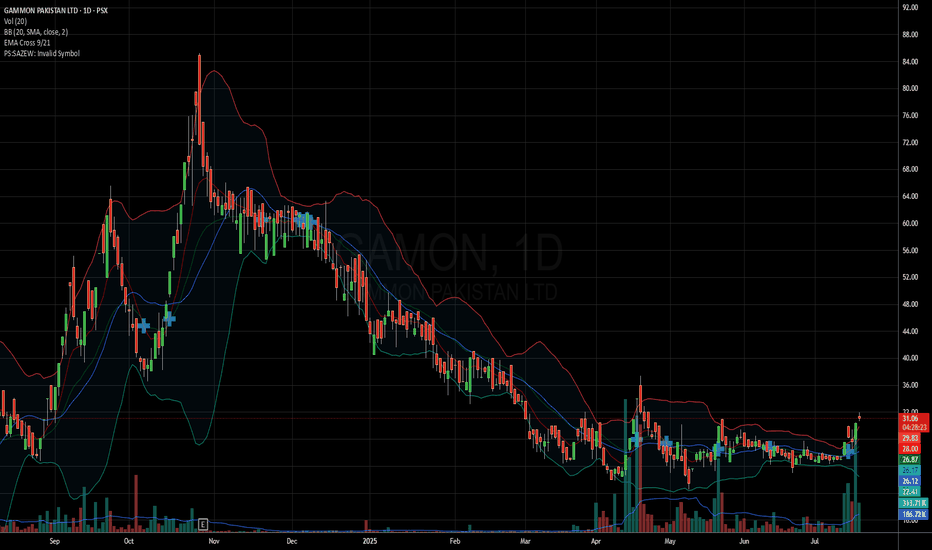Viewport: 932px width, 550px height.
Task: Click the Jun label on time axis
Action: [x=744, y=541]
